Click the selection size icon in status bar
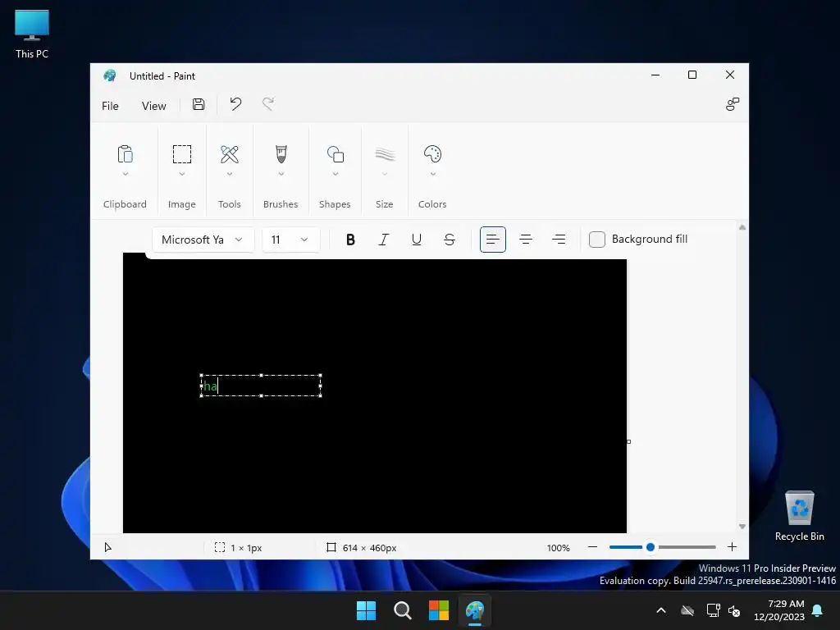Screen dimensions: 840x630 (x=220, y=547)
